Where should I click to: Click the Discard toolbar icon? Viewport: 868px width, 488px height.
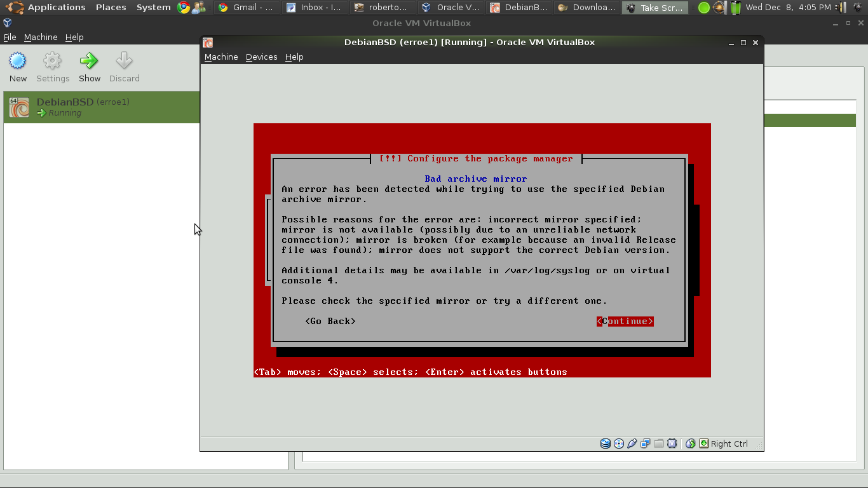click(124, 61)
